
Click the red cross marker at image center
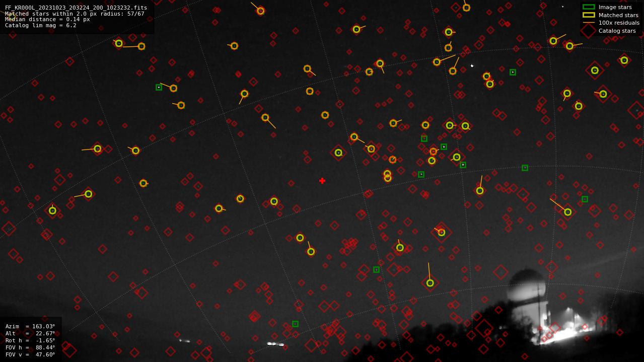click(322, 181)
